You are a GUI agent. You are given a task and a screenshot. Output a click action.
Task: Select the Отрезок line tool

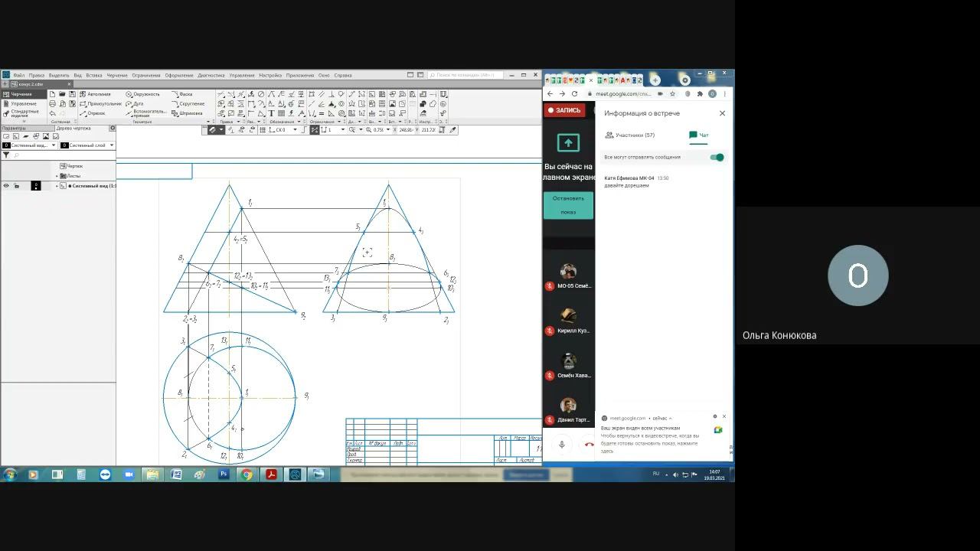point(92,113)
